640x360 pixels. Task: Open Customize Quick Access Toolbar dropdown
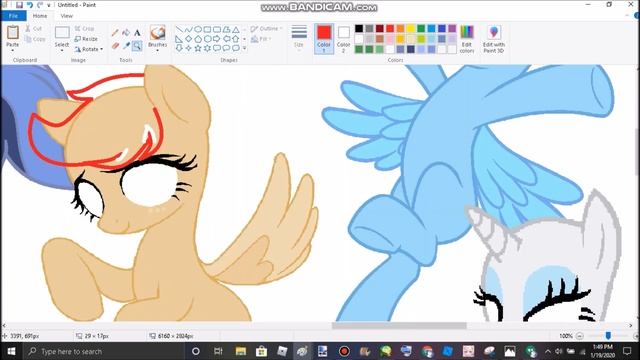click(49, 5)
